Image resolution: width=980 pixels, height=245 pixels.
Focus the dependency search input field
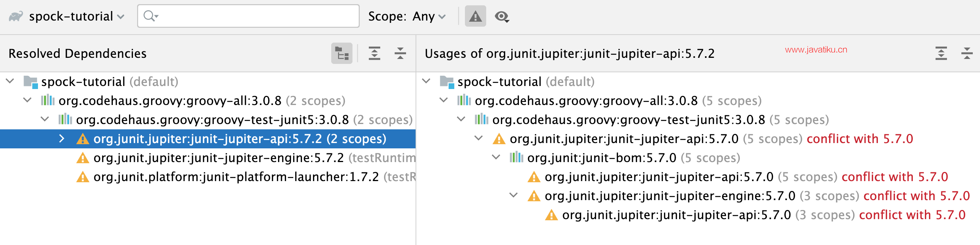pyautogui.click(x=255, y=16)
